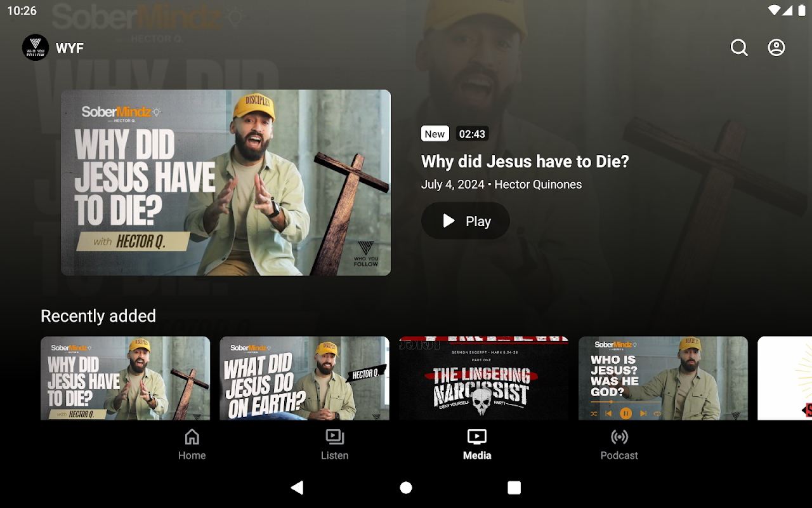Image resolution: width=812 pixels, height=508 pixels.
Task: Open the search icon
Action: 739,48
